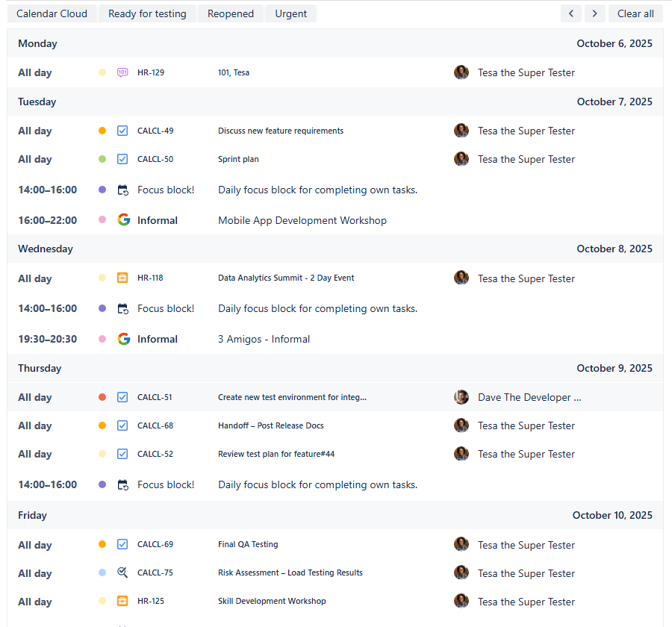The image size is (672, 627).
Task: Open the Sprint plan issue
Action: coord(238,159)
